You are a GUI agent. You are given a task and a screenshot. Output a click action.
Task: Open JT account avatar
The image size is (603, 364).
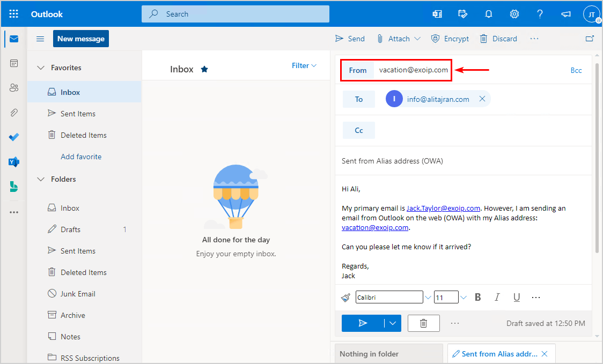point(591,14)
